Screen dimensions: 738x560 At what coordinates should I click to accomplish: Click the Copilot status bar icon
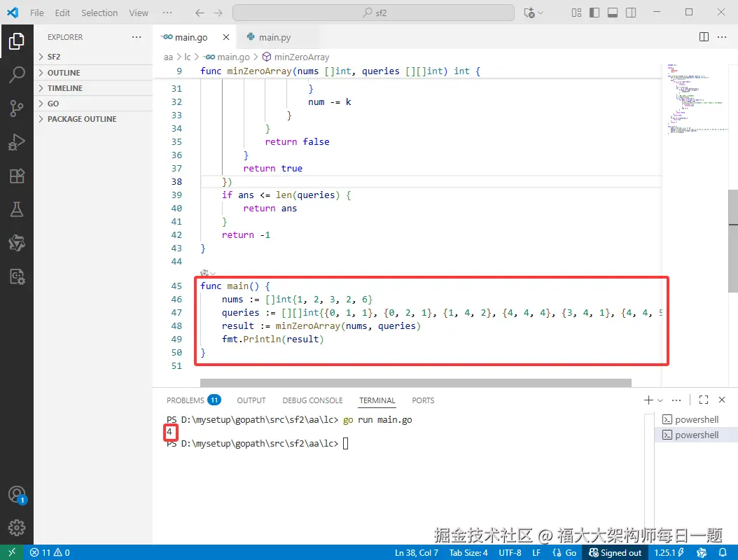coord(702,552)
